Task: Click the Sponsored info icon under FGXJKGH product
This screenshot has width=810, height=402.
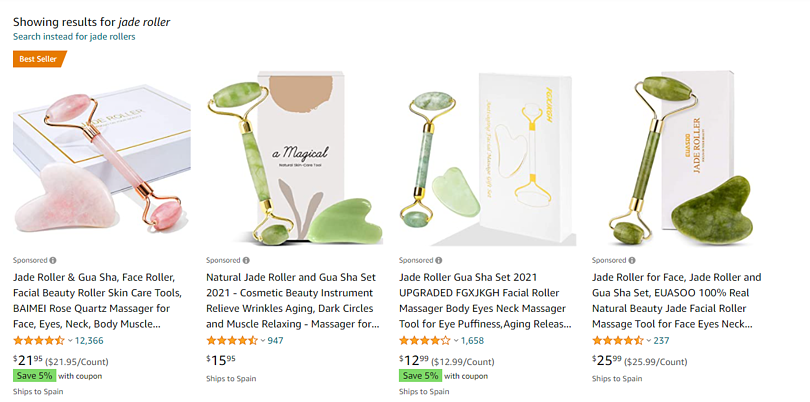Action: coord(439,260)
